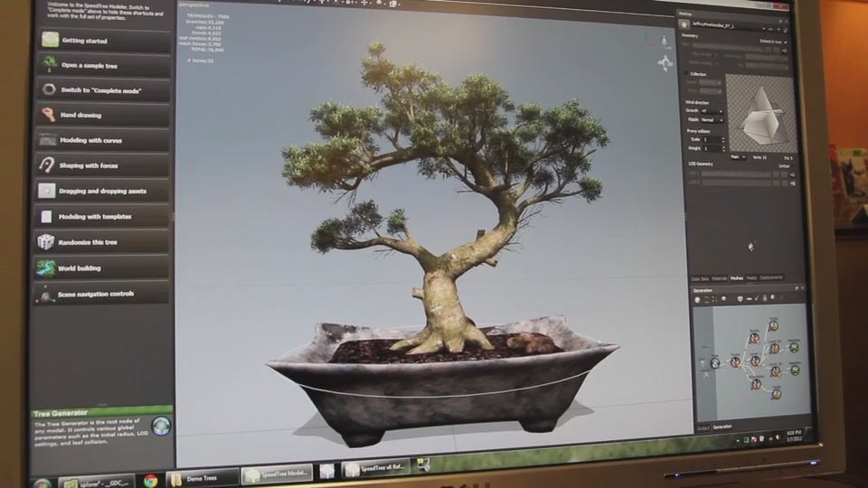
Task: Click the viewport navigation gizmo icon
Action: pyautogui.click(x=665, y=63)
